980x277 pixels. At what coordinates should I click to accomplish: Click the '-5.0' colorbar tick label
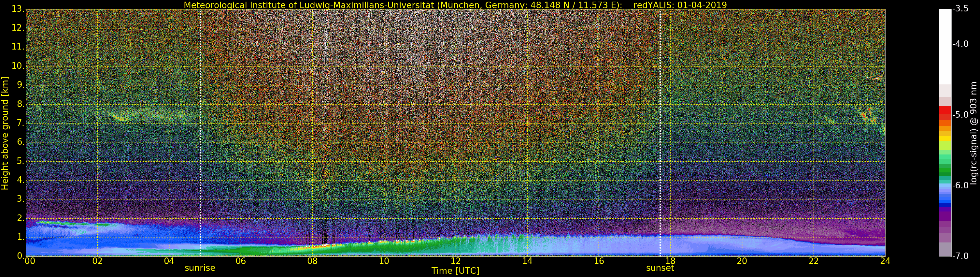point(960,114)
